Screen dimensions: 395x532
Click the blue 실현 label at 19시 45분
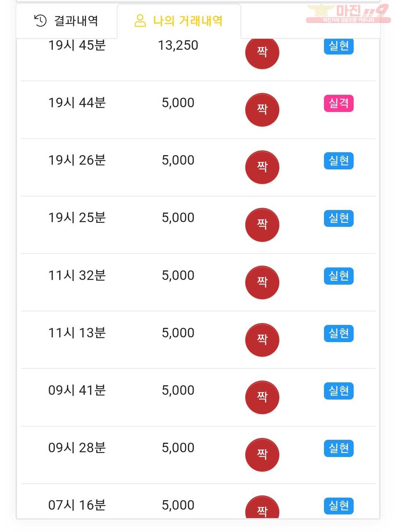coord(339,46)
